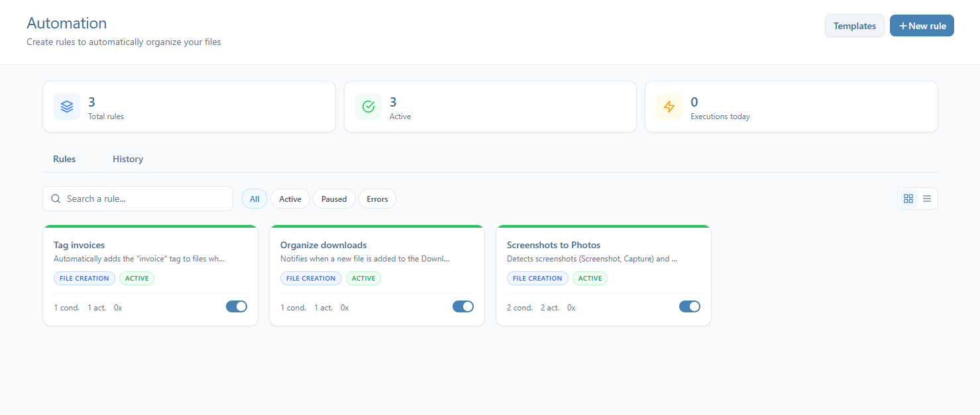
Task: Click the yellow lightning Executions icon
Action: pos(669,107)
